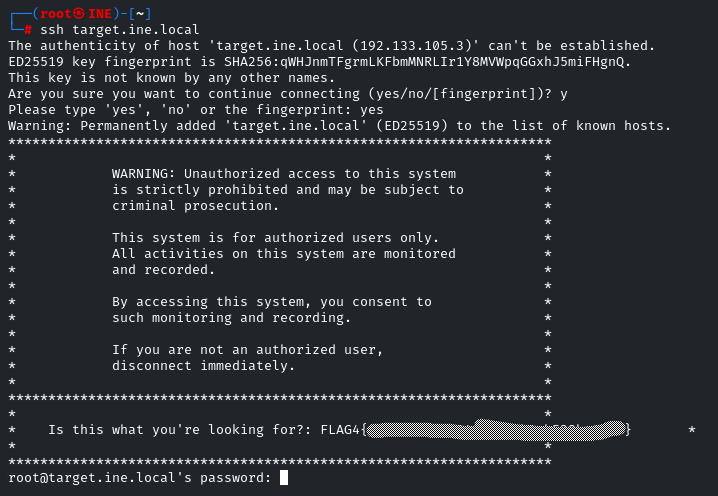718x496 pixels.
Task: Click the 'All activities on this system' line
Action: tap(284, 254)
